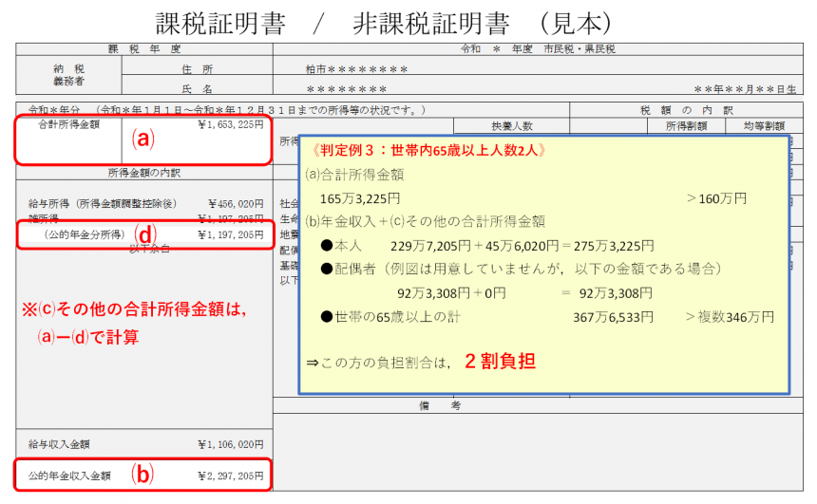Select the '課税年度' header cell

144,49
